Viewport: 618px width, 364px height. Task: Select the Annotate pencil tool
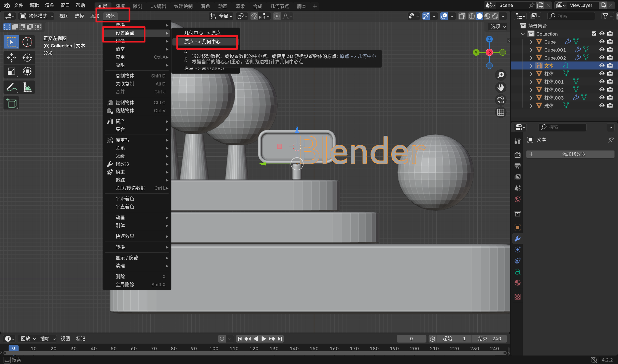11,88
